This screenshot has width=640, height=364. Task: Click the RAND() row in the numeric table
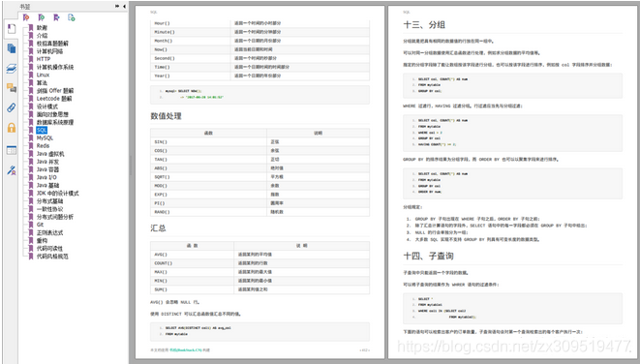click(x=260, y=212)
